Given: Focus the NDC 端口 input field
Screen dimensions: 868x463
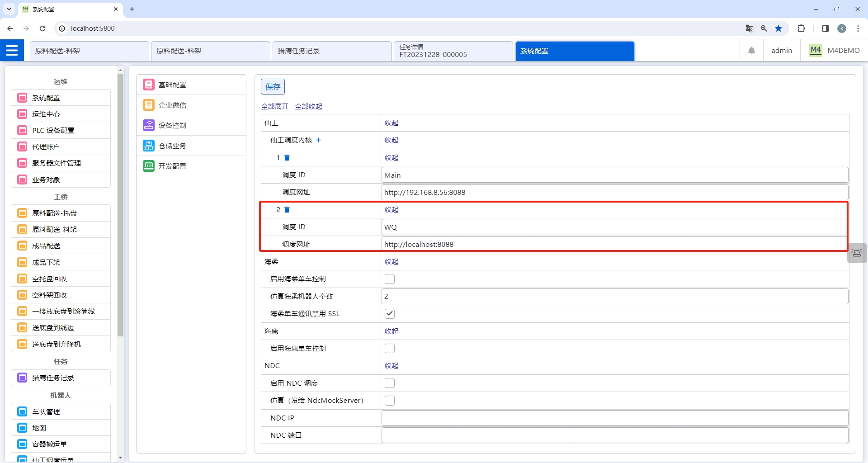Looking at the screenshot, I should click(615, 435).
